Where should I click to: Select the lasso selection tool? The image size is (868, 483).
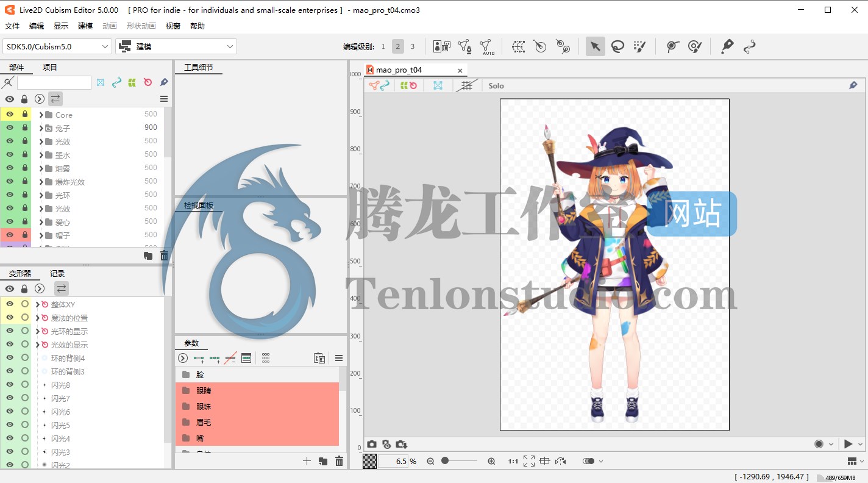(617, 46)
